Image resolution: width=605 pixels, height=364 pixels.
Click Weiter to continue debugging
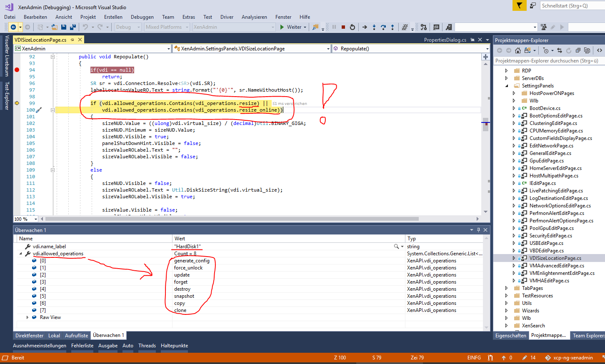coord(292,27)
